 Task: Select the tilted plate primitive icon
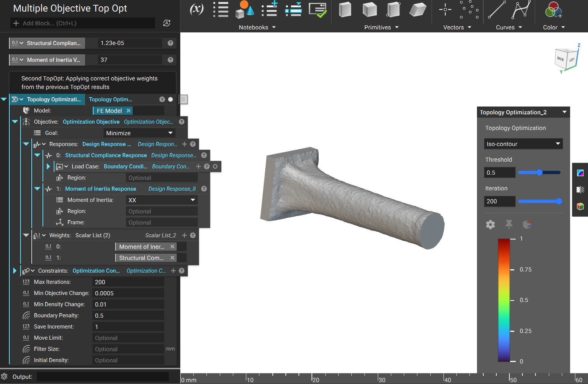[x=418, y=10]
